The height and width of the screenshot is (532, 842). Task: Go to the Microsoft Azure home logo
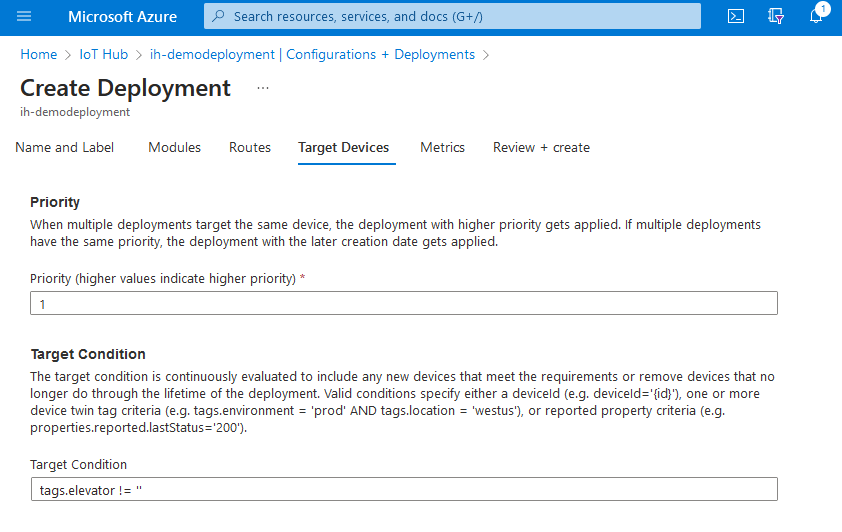[122, 17]
